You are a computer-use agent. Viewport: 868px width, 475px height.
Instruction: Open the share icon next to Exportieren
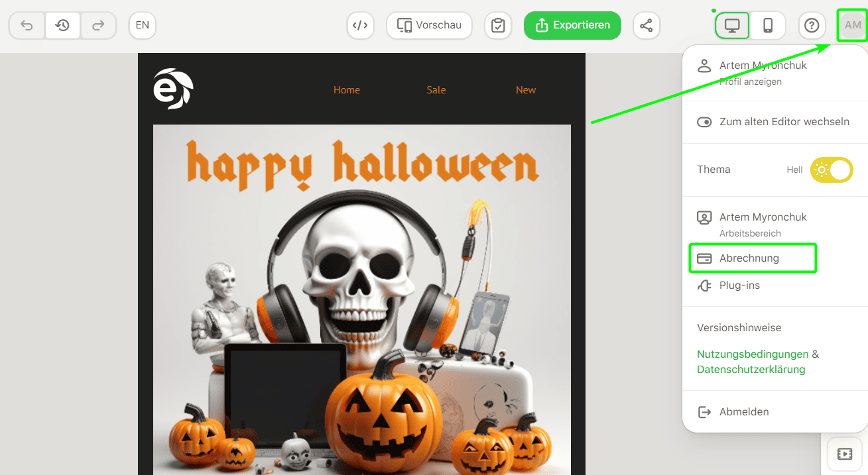pyautogui.click(x=647, y=25)
